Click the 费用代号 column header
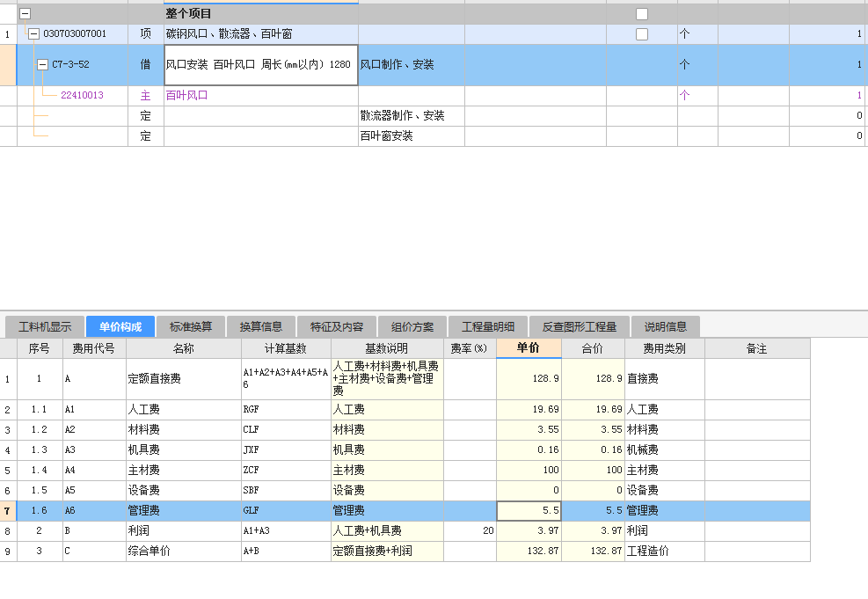The height and width of the screenshot is (599, 868). click(x=94, y=348)
